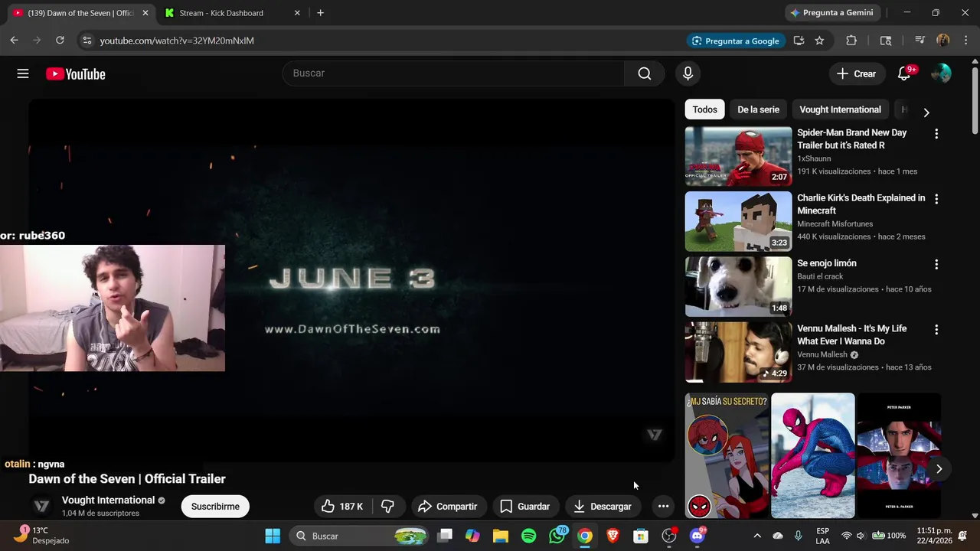Image resolution: width=980 pixels, height=551 pixels.
Task: Click the Guardar save button
Action: point(524,507)
